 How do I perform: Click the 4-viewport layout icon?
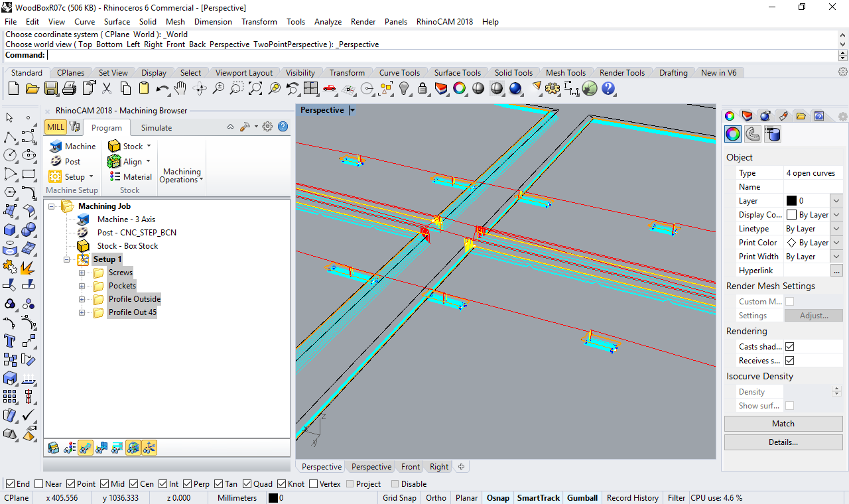coord(311,88)
